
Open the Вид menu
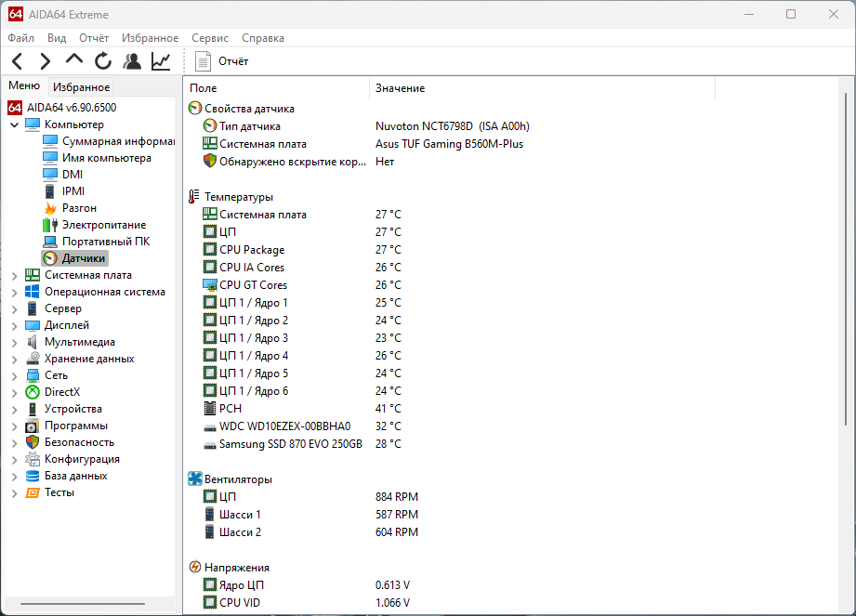(57, 38)
